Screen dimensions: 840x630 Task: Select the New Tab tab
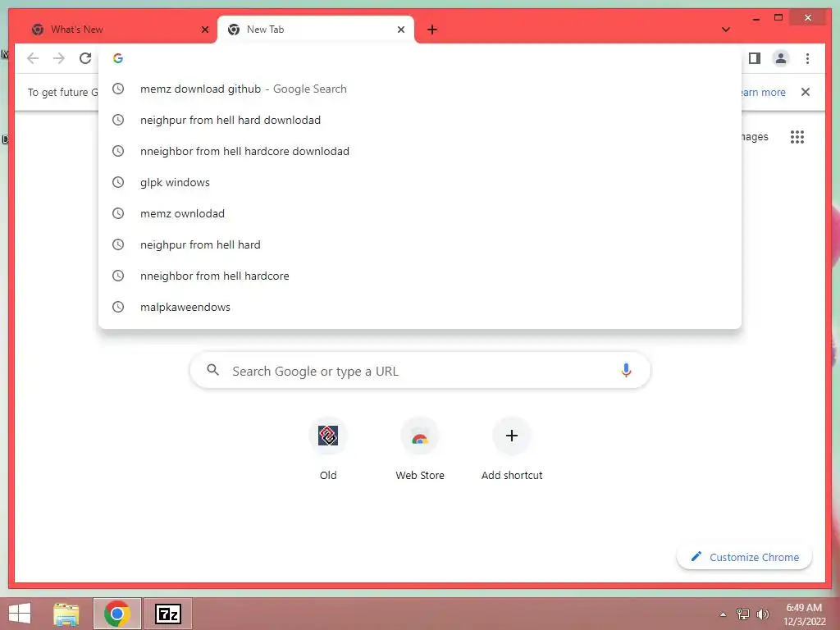[315, 30]
